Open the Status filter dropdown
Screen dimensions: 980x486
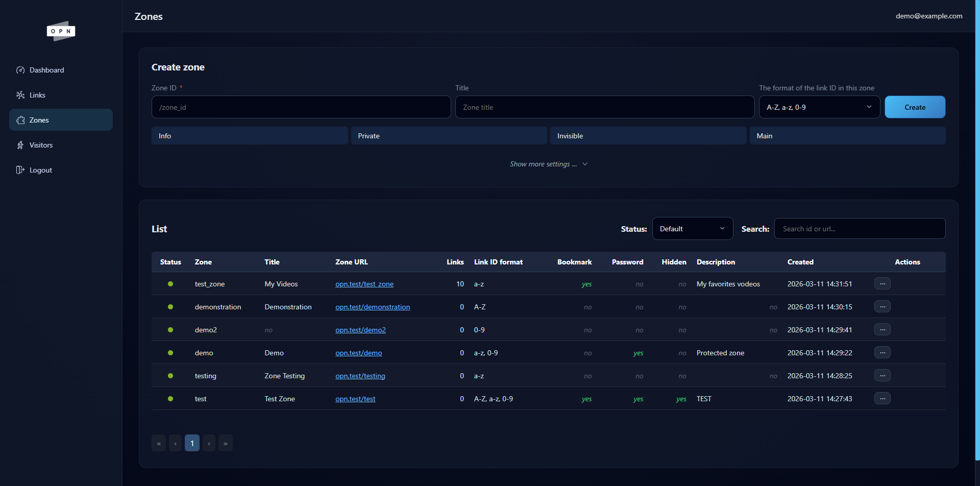click(692, 229)
